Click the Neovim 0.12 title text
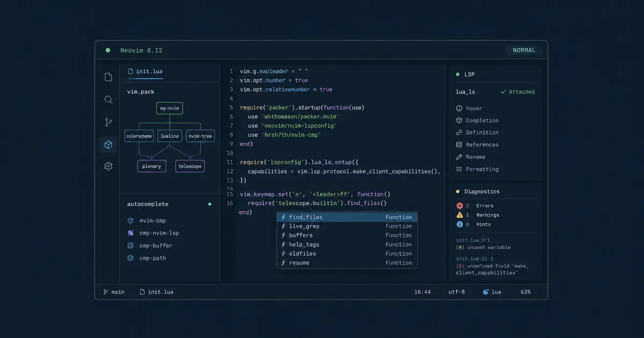The width and height of the screenshot is (644, 338). [141, 50]
